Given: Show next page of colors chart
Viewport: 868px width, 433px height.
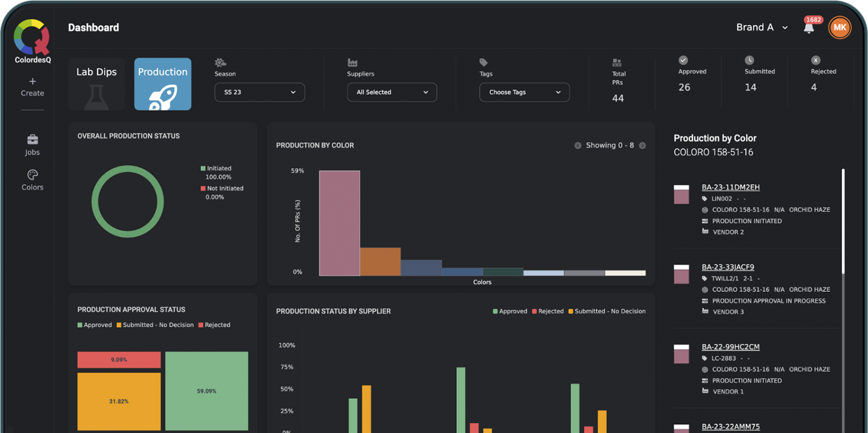Looking at the screenshot, I should (642, 145).
